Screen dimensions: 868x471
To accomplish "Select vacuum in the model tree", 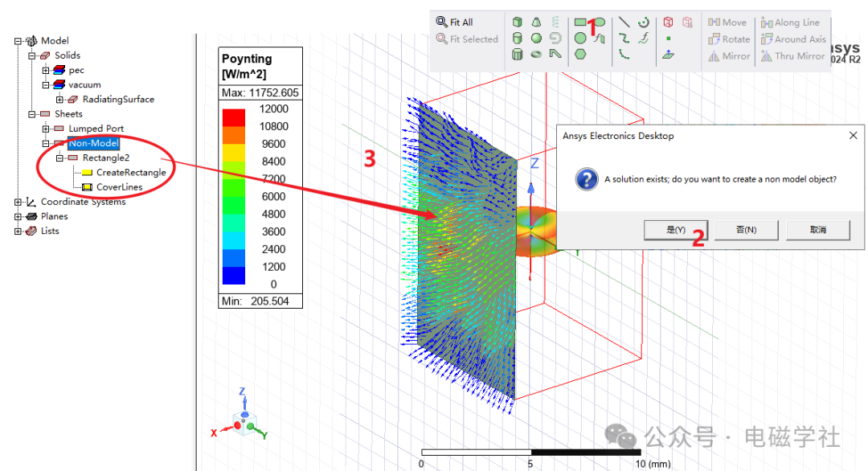I will click(x=84, y=84).
